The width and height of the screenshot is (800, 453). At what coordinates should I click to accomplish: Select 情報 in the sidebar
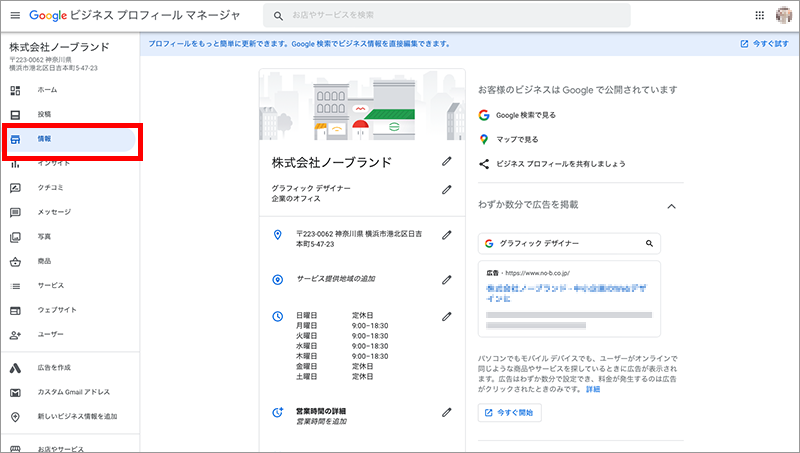70,139
